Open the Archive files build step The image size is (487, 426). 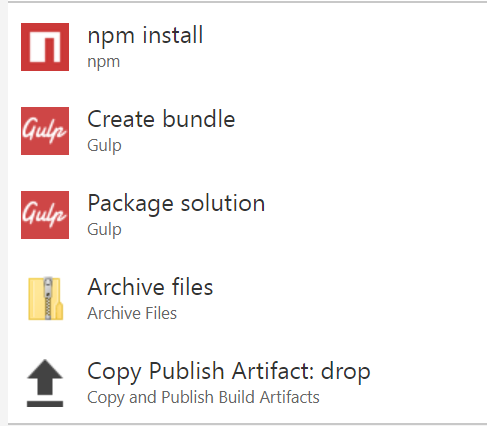click(247, 299)
